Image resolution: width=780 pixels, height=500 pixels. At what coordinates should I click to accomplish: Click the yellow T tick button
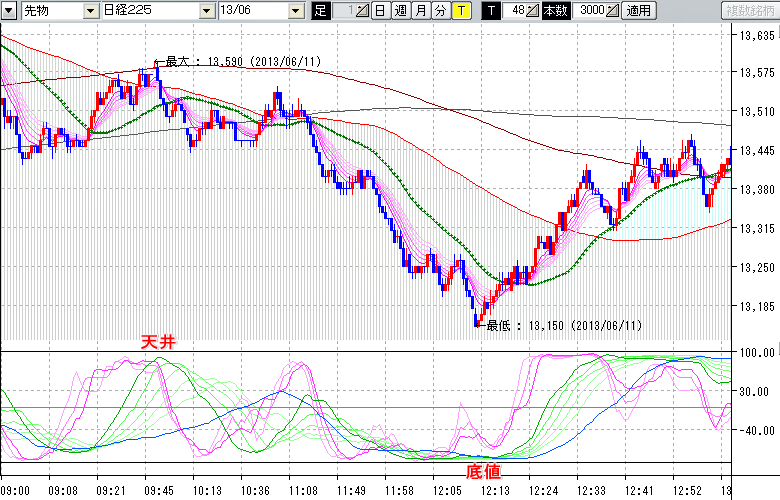point(460,11)
